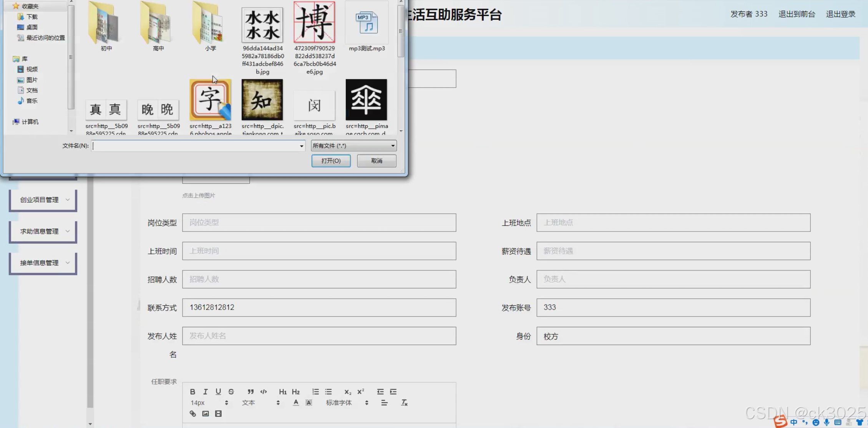868x428 pixels.
Task: Insert an image into the editor
Action: [206, 414]
